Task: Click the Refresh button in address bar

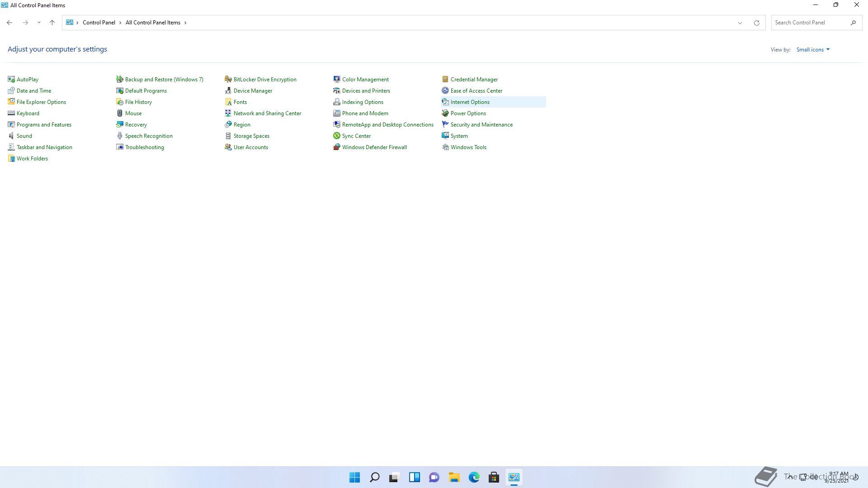Action: [756, 23]
